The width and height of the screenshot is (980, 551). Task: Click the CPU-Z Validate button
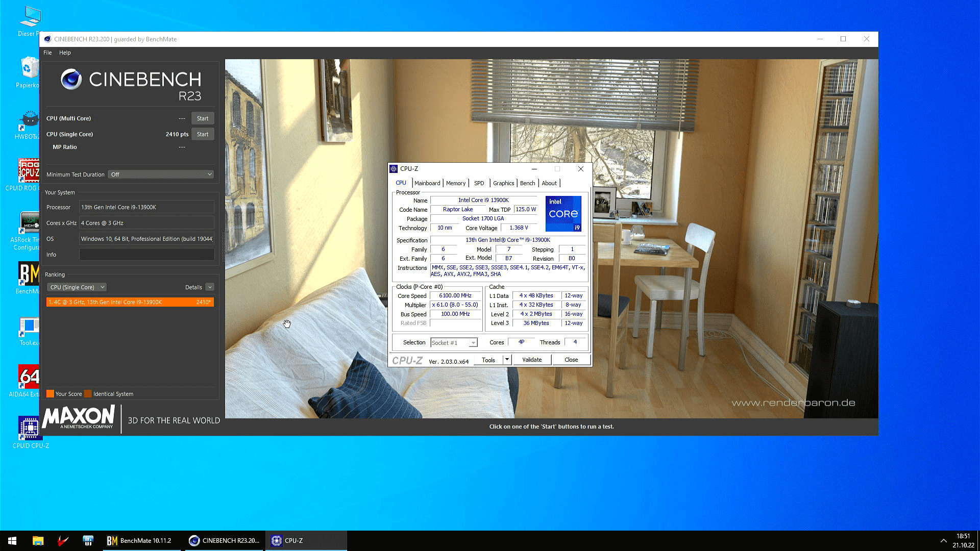532,360
